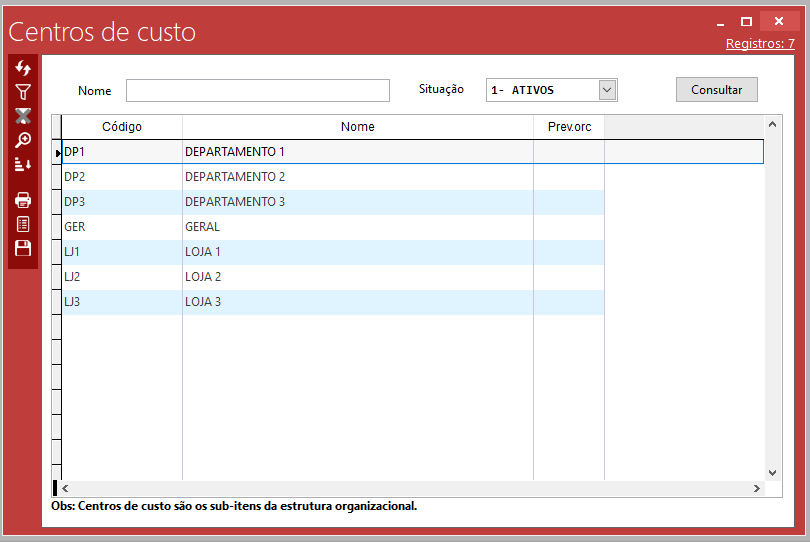The height and width of the screenshot is (542, 810).
Task: Click the vertical scrollbar down arrow
Action: pos(772,472)
